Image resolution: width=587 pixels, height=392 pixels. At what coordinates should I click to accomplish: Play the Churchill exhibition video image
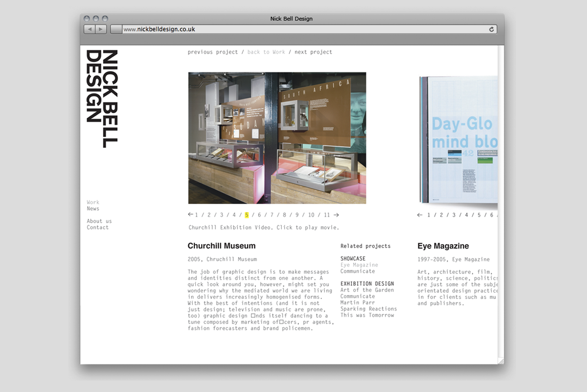pos(277,138)
